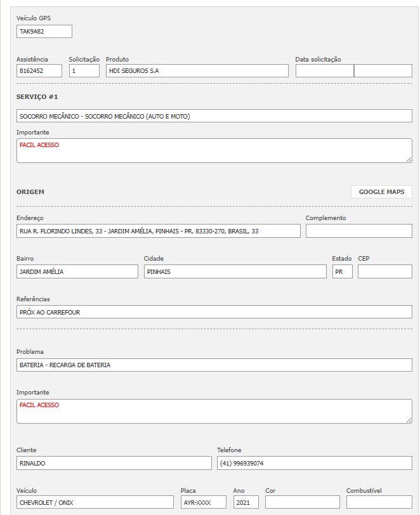Viewport: 420px width, 515px height.
Task: Click the Veículo GPS field
Action: click(44, 32)
